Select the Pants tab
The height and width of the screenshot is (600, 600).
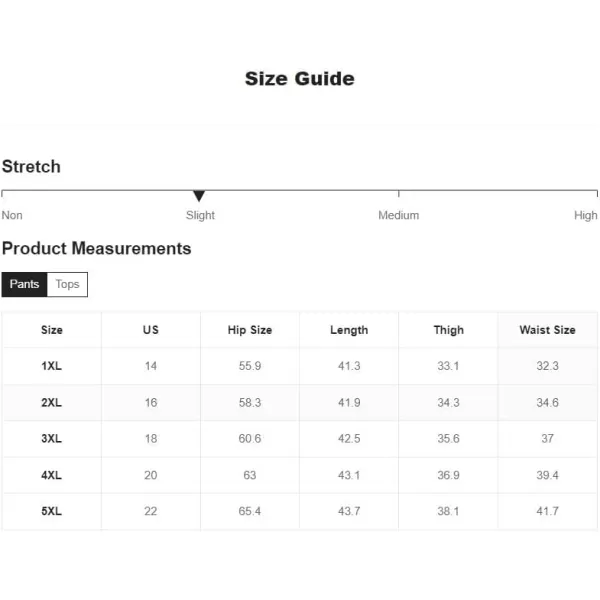point(24,284)
